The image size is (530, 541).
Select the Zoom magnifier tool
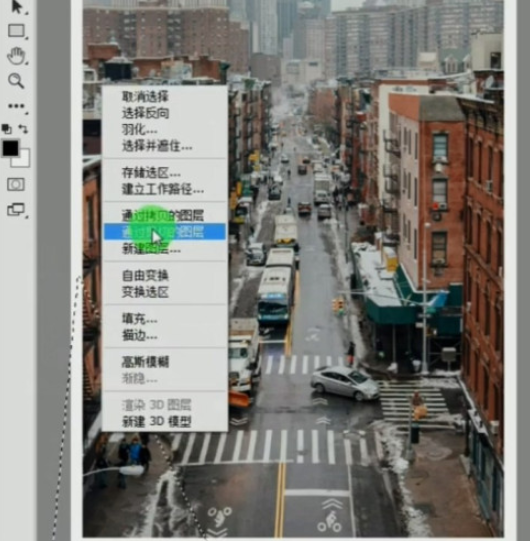[16, 81]
